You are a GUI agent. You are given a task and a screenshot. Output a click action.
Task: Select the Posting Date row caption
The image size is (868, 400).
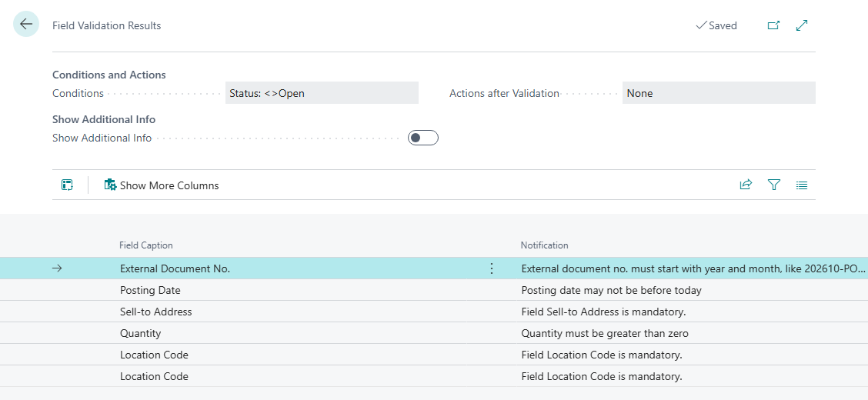(150, 291)
